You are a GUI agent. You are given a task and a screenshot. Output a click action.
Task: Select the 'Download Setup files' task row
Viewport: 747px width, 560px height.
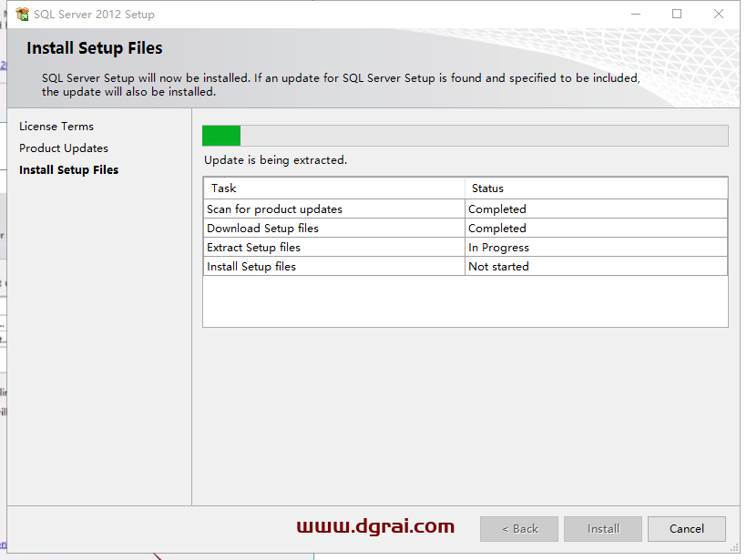465,228
